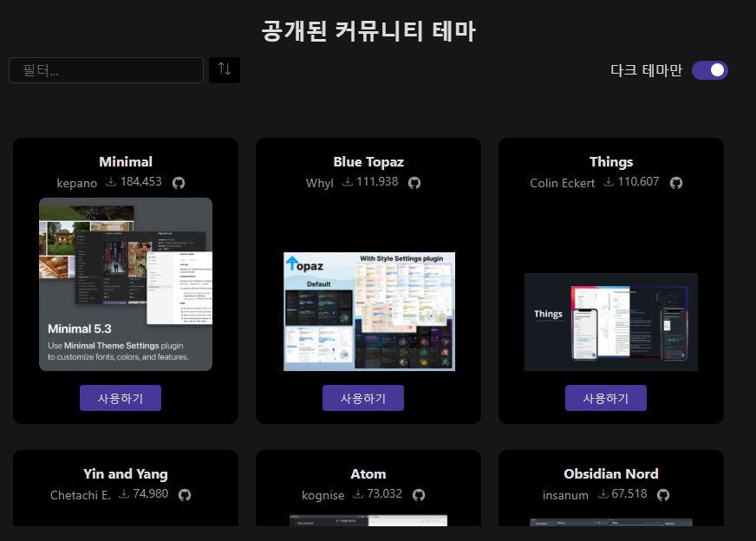Screen dimensions: 756x541
Task: Click 사용하기 button under Things theme
Action: point(605,398)
